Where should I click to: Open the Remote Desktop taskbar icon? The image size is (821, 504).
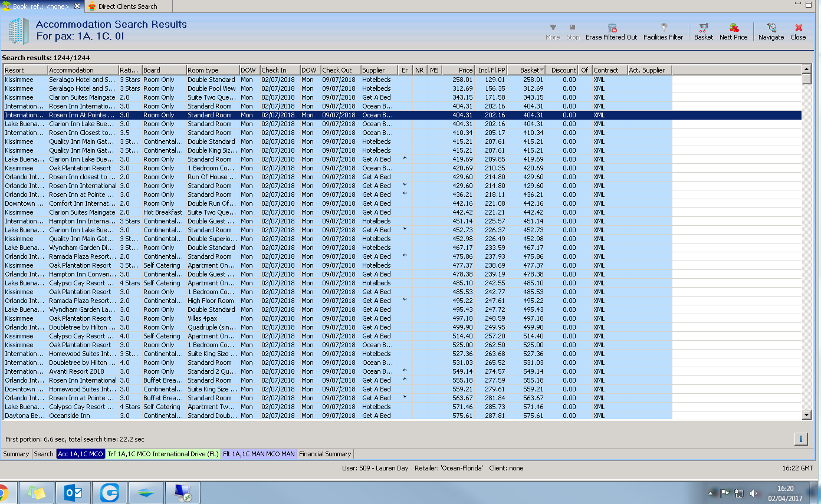click(183, 493)
